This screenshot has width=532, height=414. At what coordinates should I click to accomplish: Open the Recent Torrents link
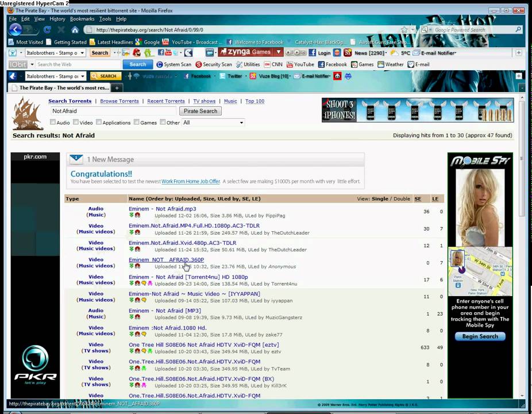166,101
